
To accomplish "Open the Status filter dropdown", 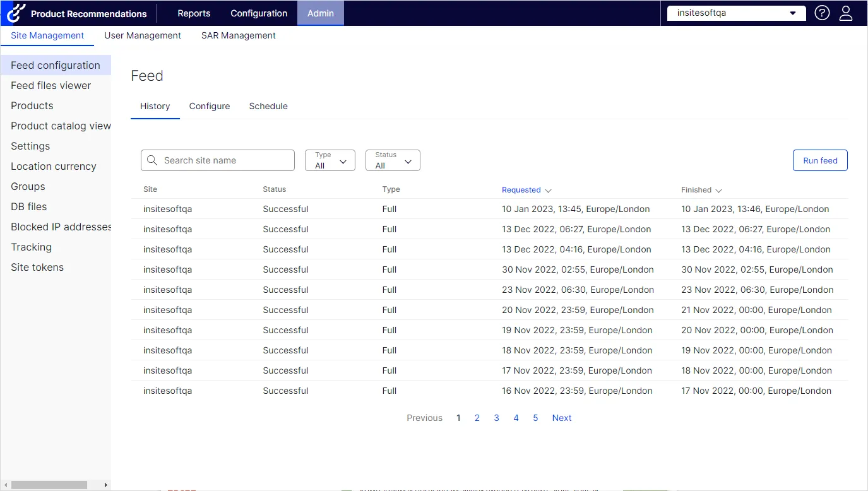I will [x=393, y=160].
